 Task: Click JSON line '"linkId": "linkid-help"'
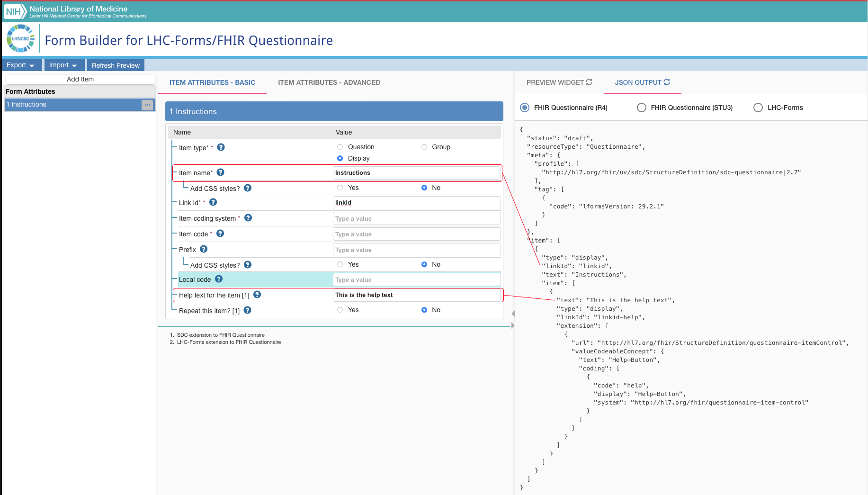tap(600, 317)
